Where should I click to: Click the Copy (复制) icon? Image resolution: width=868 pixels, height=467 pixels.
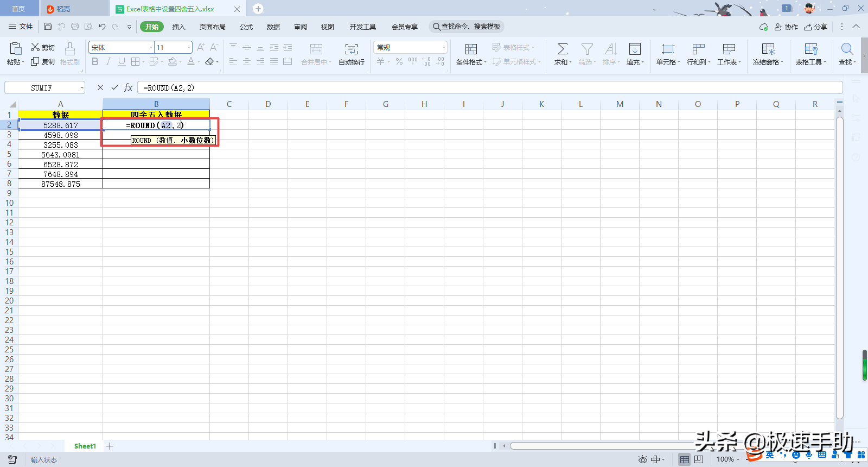[35, 61]
